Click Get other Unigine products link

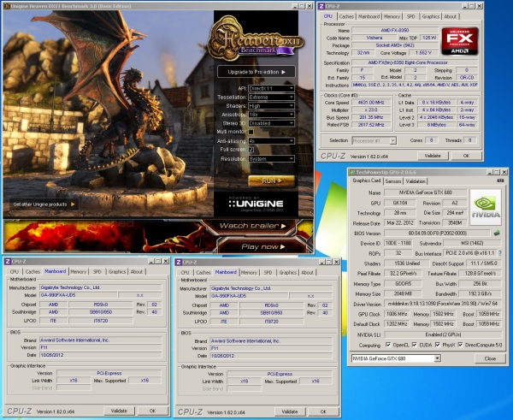click(44, 204)
